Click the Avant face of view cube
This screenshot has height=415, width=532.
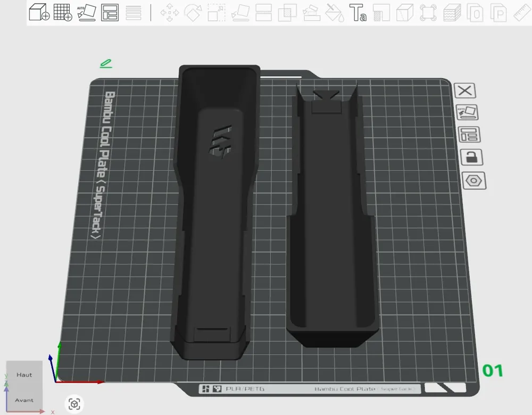[24, 400]
